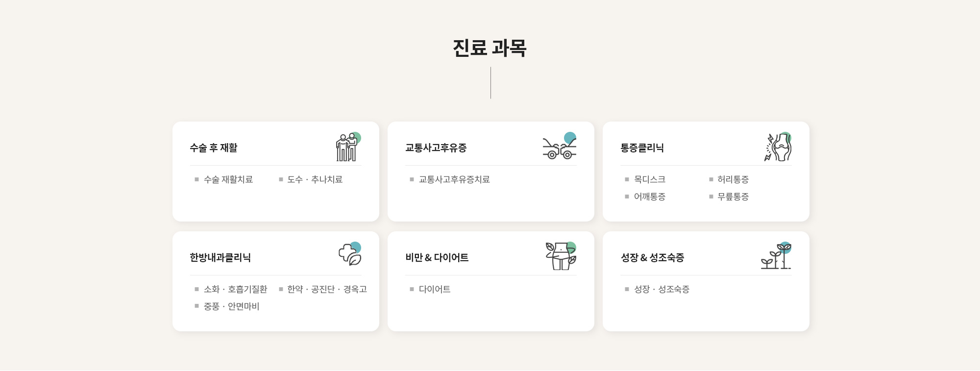Select the 한방내과클리닉 card heading

220,258
